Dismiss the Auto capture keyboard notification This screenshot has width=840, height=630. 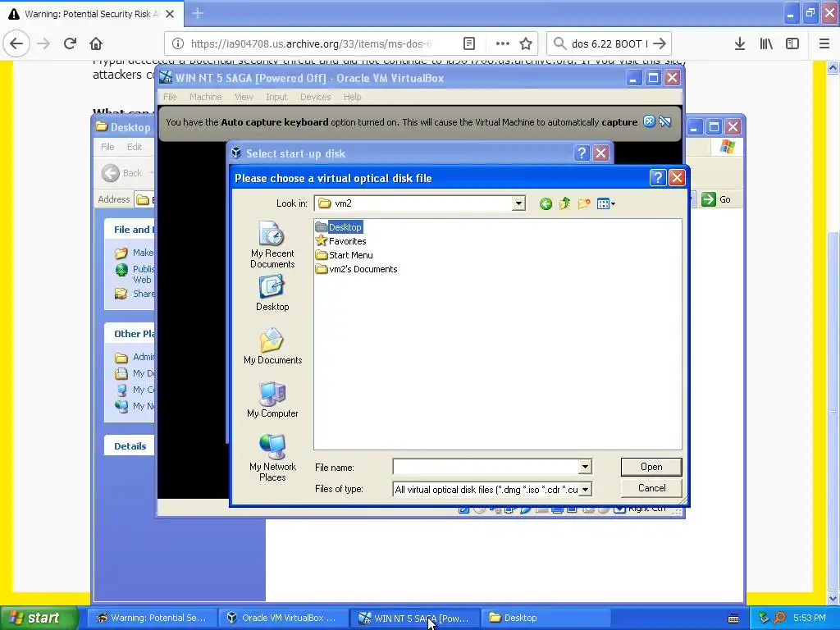649,121
